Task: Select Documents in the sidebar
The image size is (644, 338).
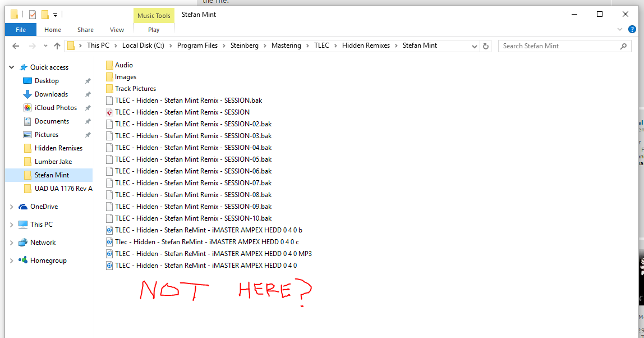Action: point(52,121)
